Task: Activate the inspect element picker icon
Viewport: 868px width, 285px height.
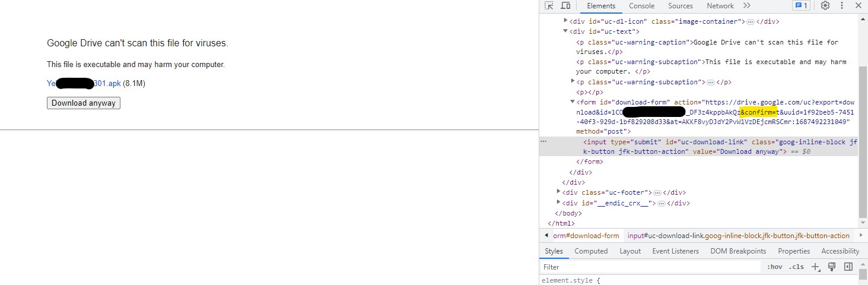Action: pos(549,6)
